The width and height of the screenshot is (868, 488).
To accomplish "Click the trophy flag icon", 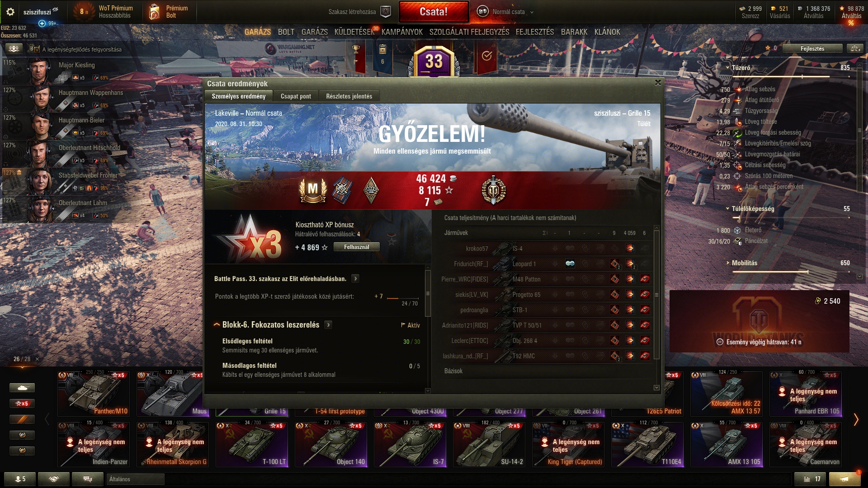I will point(356,55).
